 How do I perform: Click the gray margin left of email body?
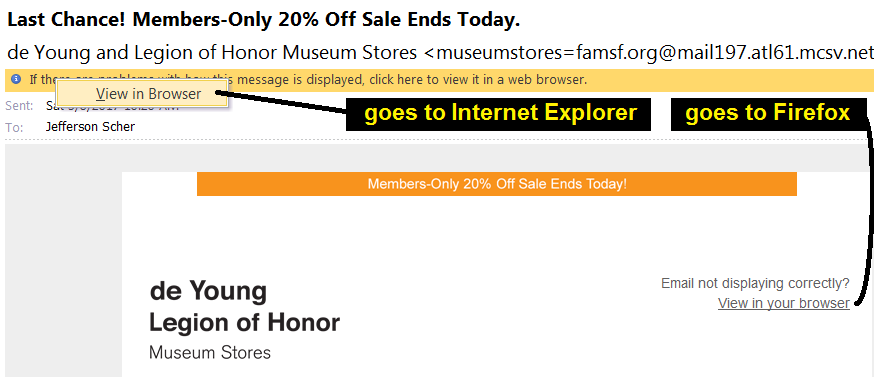pos(63,262)
